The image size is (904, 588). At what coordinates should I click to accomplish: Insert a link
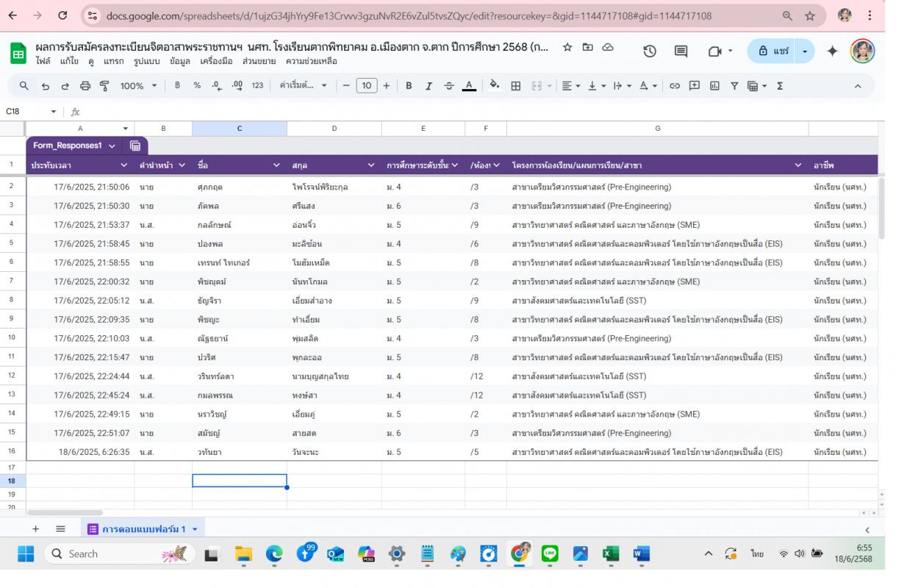pos(675,86)
